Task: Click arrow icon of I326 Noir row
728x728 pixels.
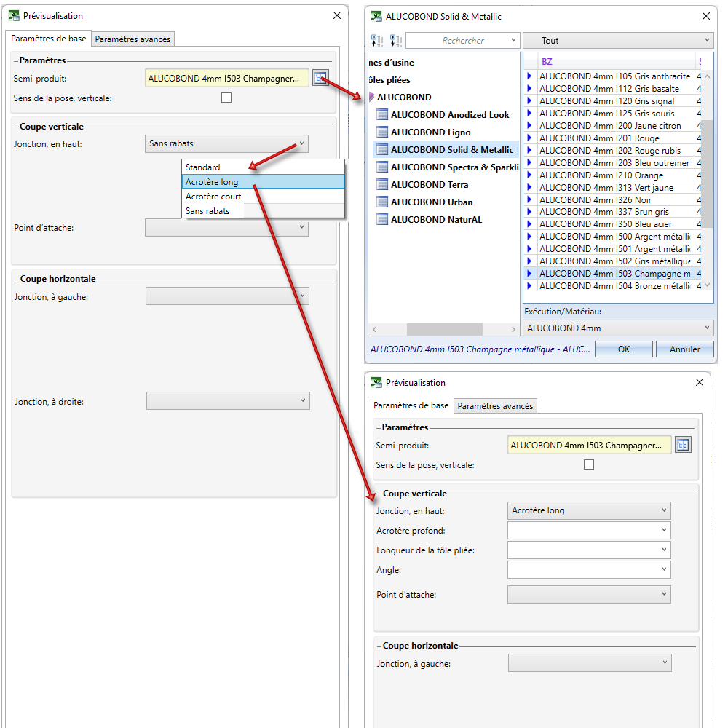Action: click(529, 199)
